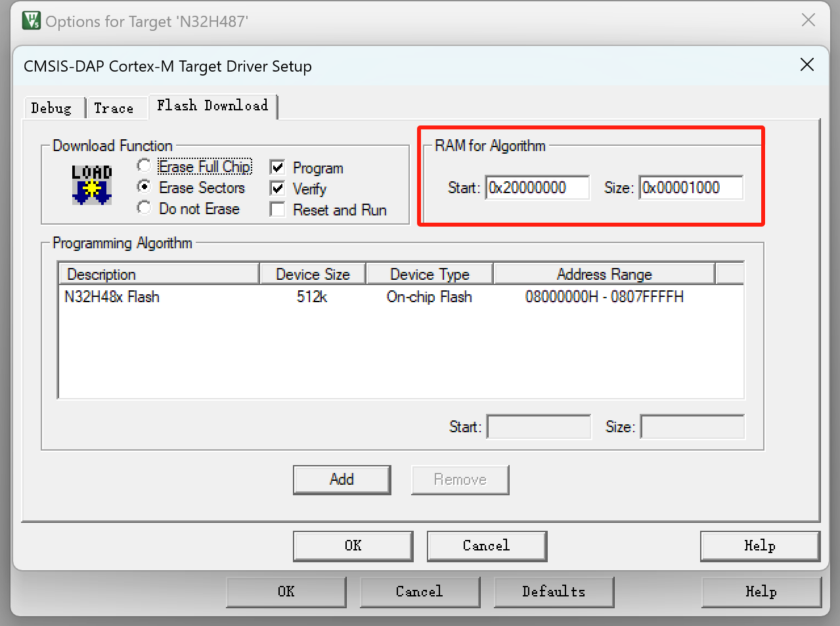Click the Remove algorithm button
840x626 pixels.
click(x=460, y=480)
